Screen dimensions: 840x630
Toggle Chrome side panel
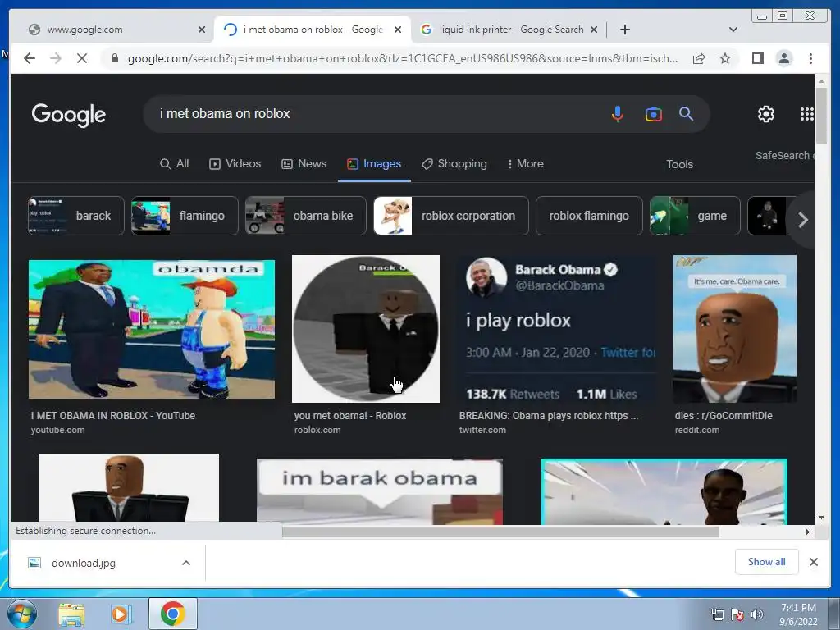coord(757,58)
